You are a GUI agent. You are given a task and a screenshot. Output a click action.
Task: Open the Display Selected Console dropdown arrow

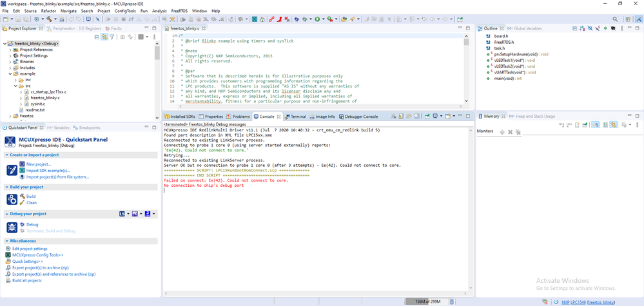pos(441,116)
